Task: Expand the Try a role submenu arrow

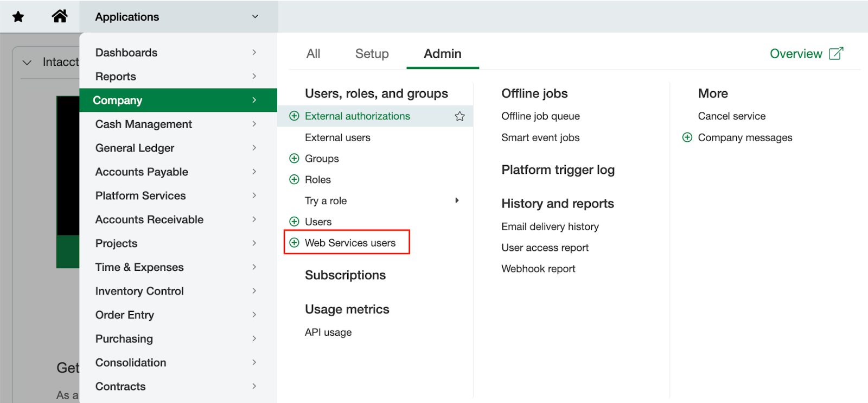Action: (457, 200)
